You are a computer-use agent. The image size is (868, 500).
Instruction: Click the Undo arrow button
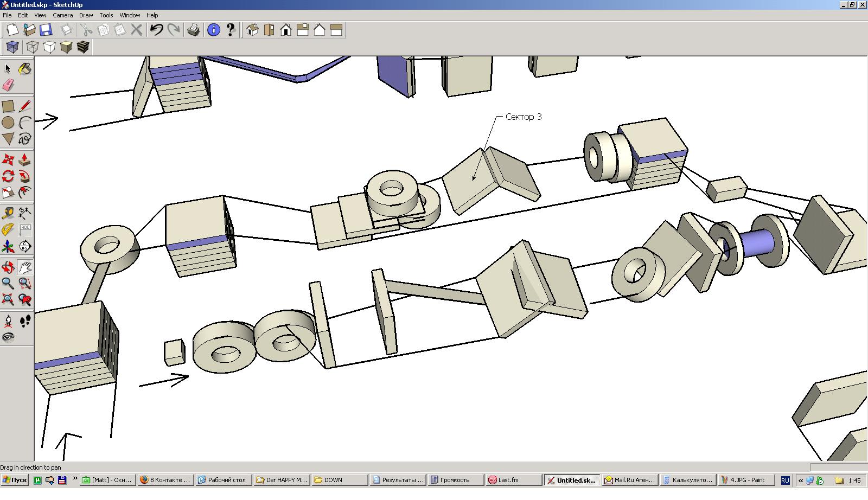point(156,30)
